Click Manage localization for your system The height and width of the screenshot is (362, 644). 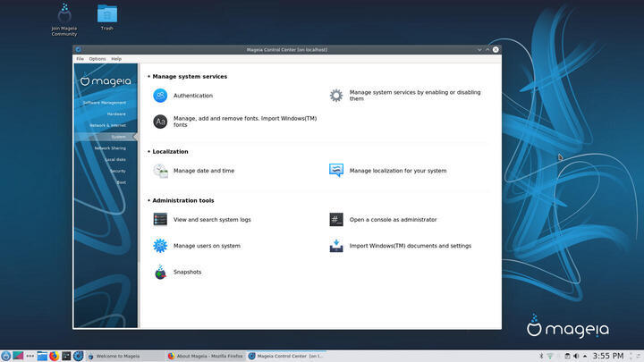(397, 171)
